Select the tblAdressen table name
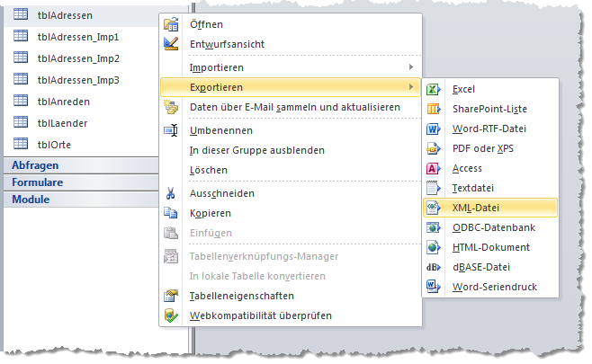592x364 pixels. (x=65, y=15)
